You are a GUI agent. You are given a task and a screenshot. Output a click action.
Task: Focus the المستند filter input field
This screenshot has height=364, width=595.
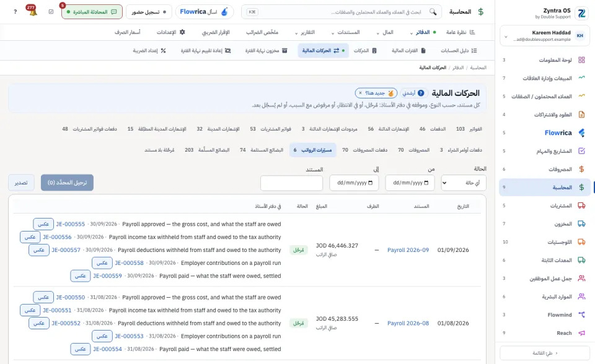click(x=291, y=183)
